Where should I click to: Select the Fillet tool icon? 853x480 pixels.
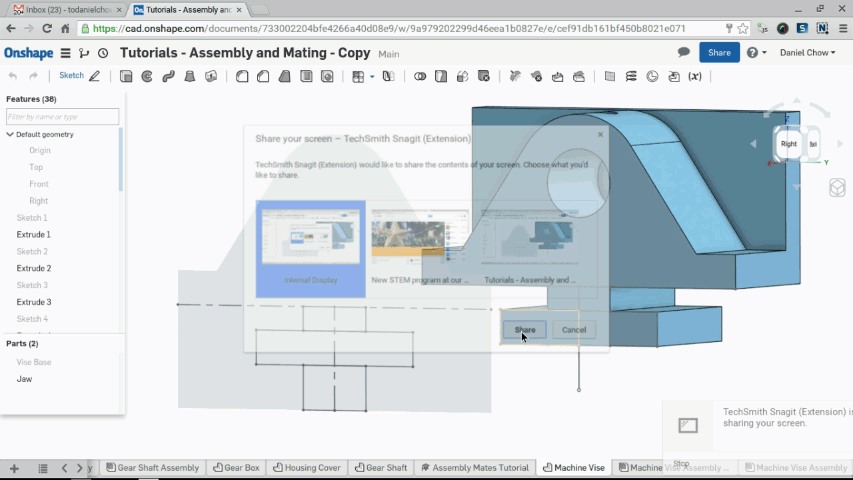coord(242,76)
